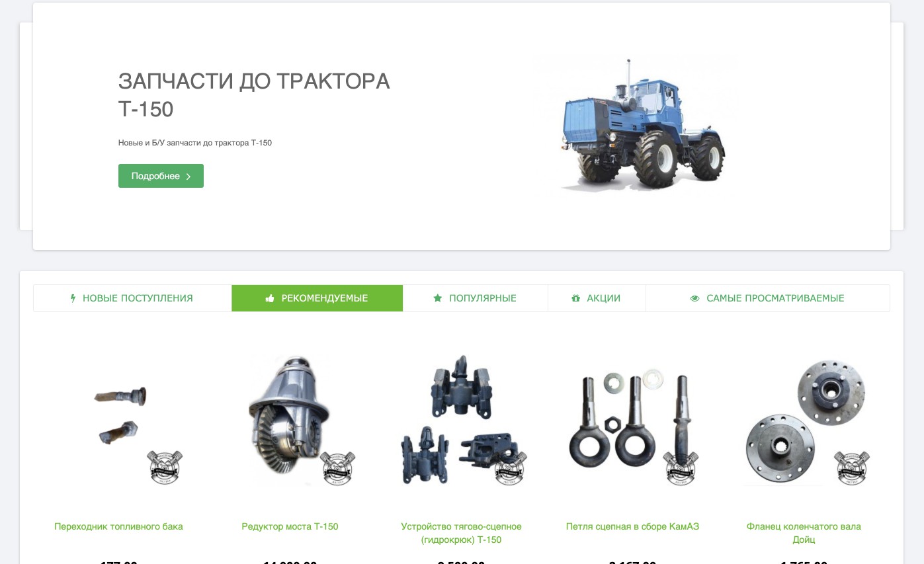View the Устройство тягово-сцепное product photo
The width and height of the screenshot is (924, 564).
[461, 419]
